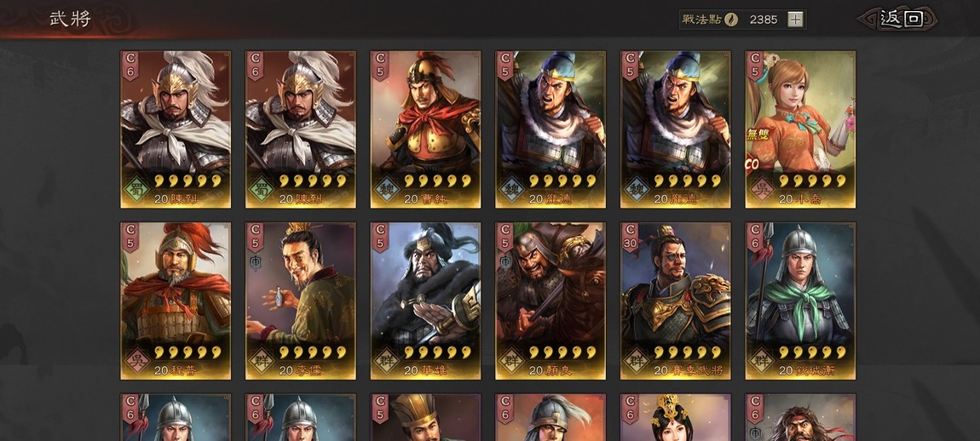Click the 魏 faction badge on 曹純 card
This screenshot has width=980, height=441.
click(x=386, y=189)
